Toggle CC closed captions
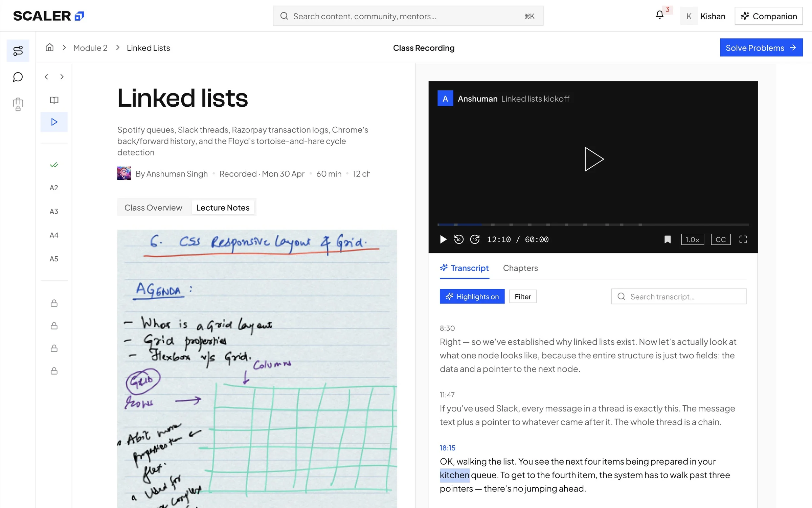The image size is (812, 508). (721, 239)
